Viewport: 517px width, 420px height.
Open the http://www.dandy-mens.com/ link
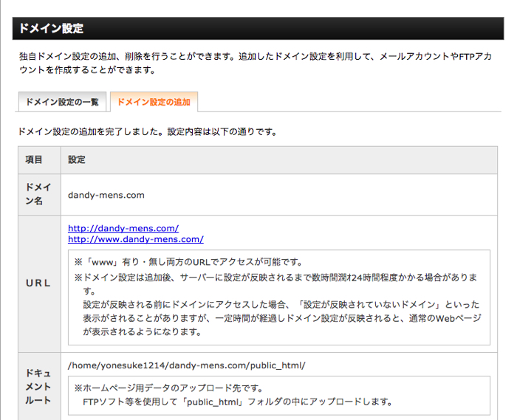pos(135,239)
